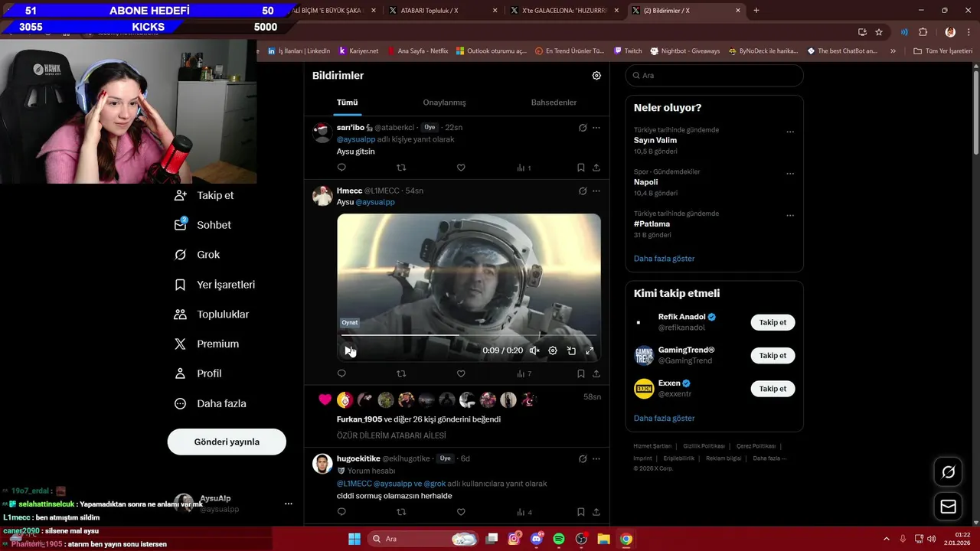Bookmark sarı'ibo's post
The image size is (980, 551).
581,168
